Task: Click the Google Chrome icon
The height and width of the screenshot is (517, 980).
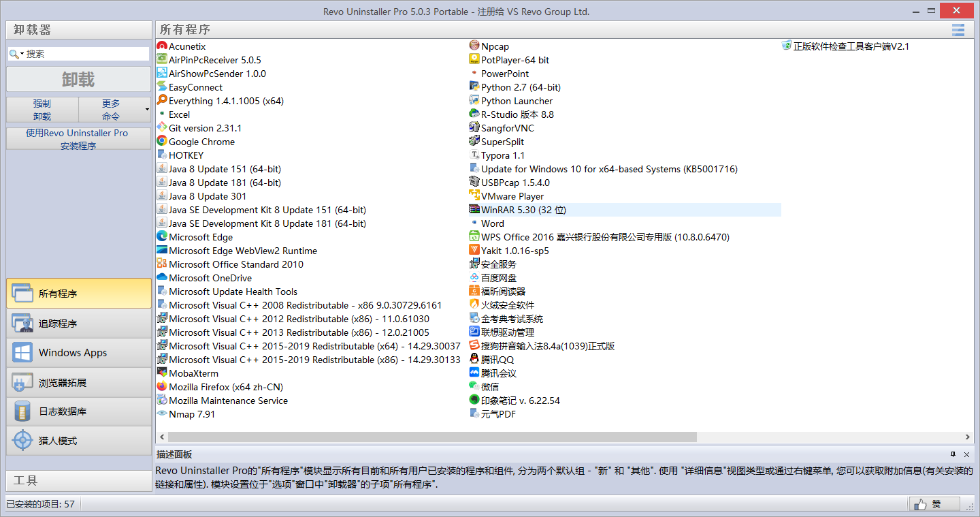Action: (162, 142)
